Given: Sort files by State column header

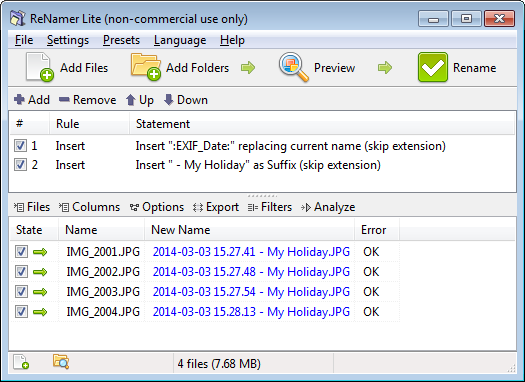Looking at the screenshot, I should pyautogui.click(x=34, y=230).
